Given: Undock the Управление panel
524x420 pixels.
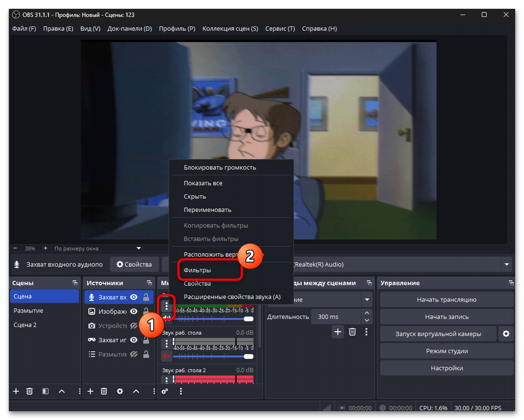Looking at the screenshot, I should 511,283.
